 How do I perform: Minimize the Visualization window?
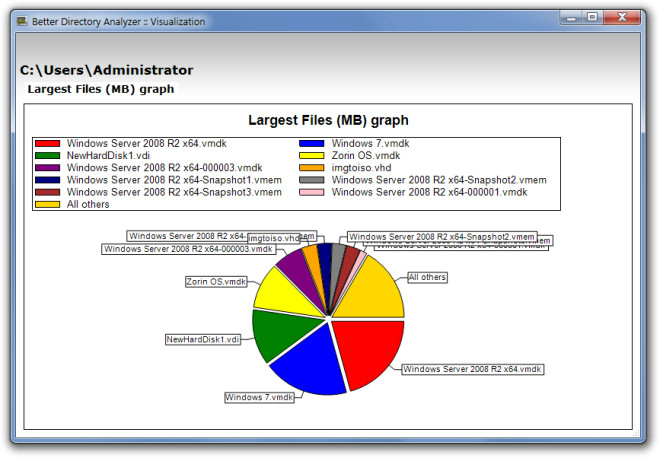[571, 18]
